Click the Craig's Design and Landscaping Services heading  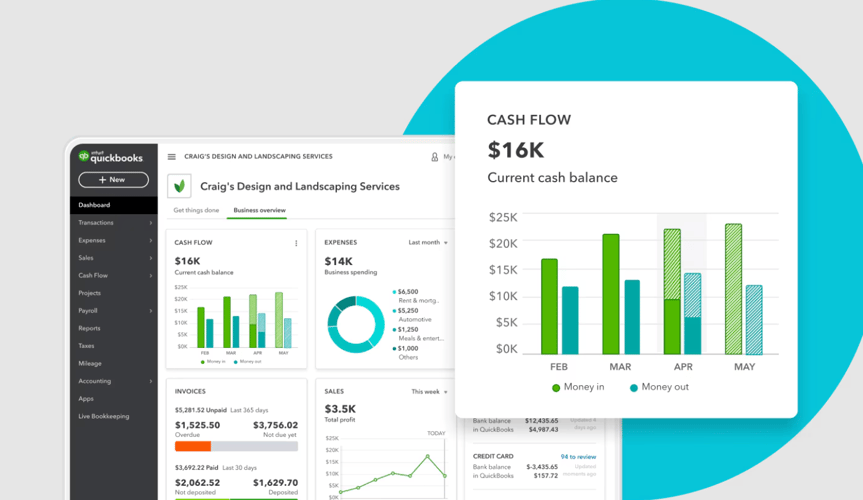(x=300, y=186)
